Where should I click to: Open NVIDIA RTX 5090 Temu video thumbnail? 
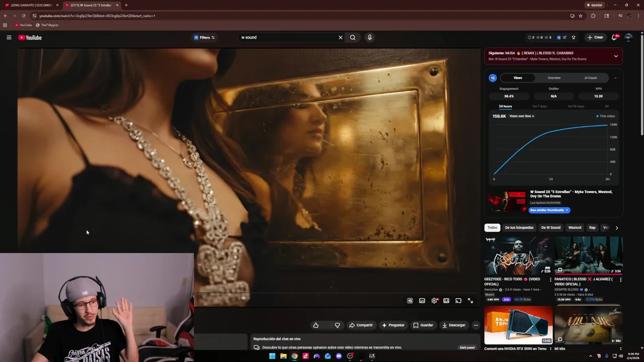pyautogui.click(x=518, y=325)
